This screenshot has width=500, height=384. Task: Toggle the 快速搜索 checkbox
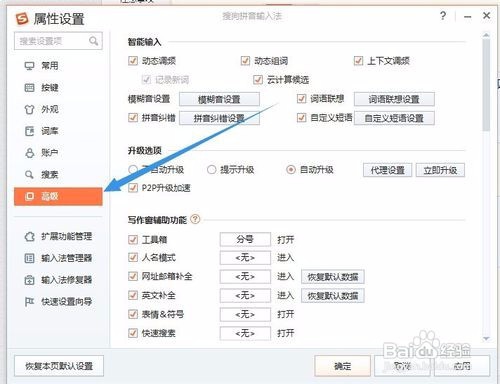[x=133, y=333]
